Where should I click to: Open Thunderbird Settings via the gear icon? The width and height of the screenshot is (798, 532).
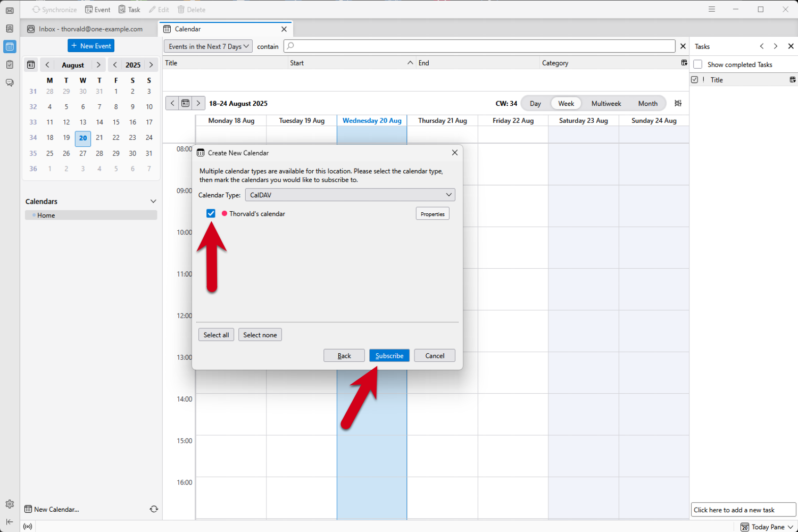[x=10, y=504]
